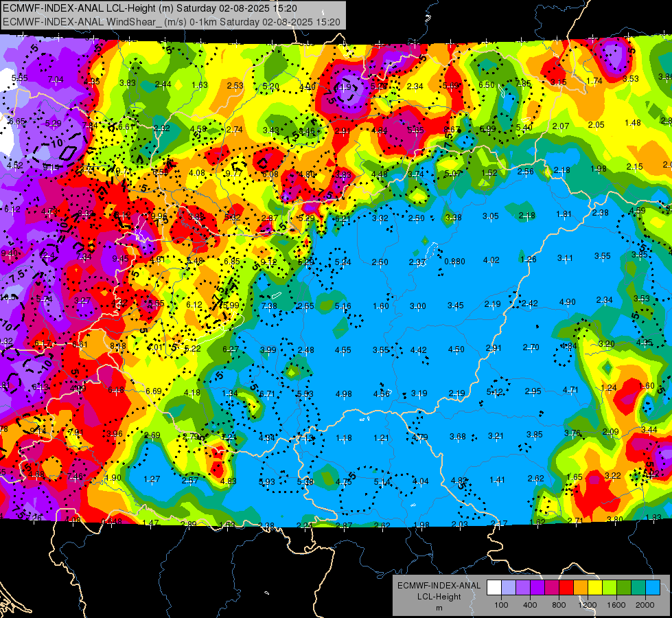The height and width of the screenshot is (618, 672).
Task: Click the 7.85 wind shear value
Action: (x=523, y=84)
